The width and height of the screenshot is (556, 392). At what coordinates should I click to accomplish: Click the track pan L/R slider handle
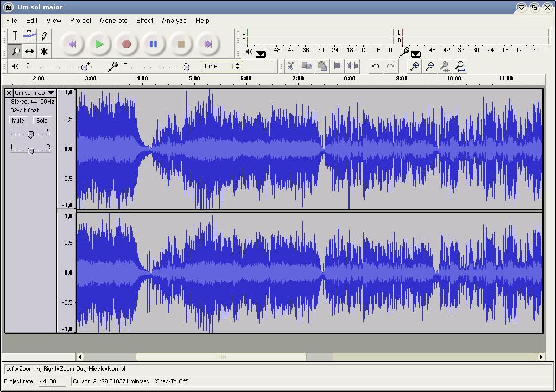30,151
